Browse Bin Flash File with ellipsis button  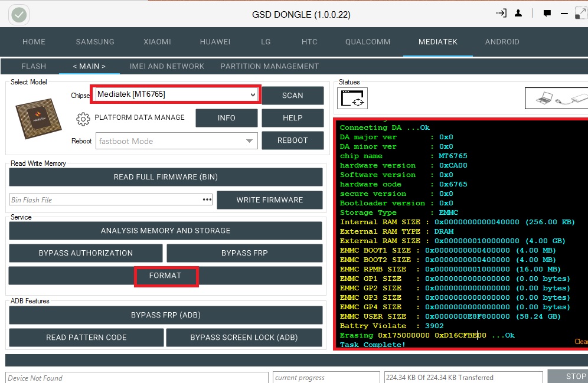point(207,199)
